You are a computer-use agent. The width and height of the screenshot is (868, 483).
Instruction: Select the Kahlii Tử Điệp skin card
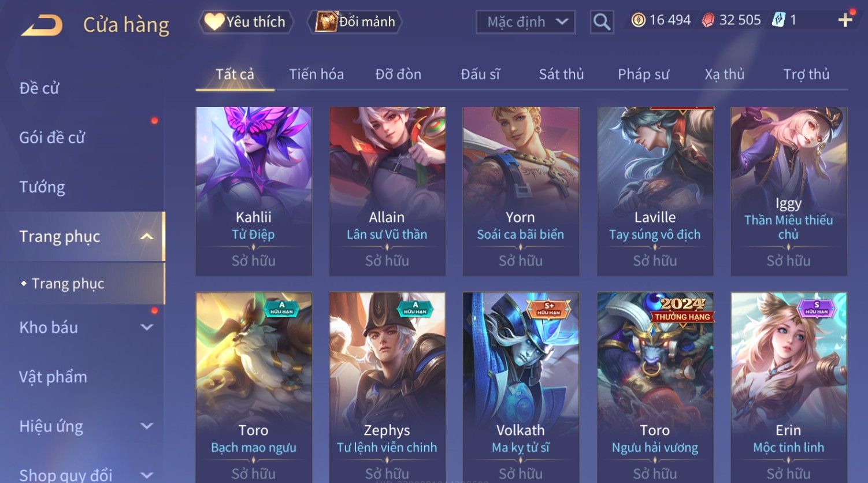(x=254, y=191)
